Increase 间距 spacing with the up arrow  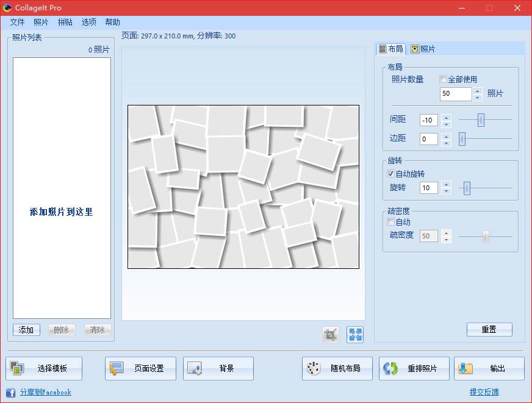tap(447, 117)
